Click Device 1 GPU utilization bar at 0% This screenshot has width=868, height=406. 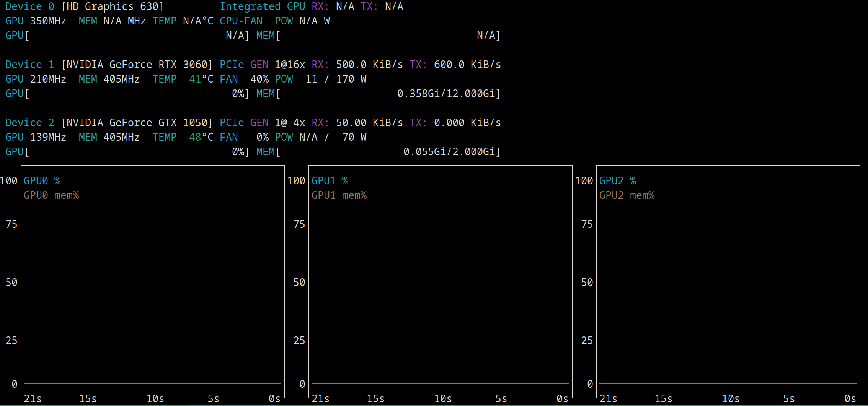click(x=127, y=94)
